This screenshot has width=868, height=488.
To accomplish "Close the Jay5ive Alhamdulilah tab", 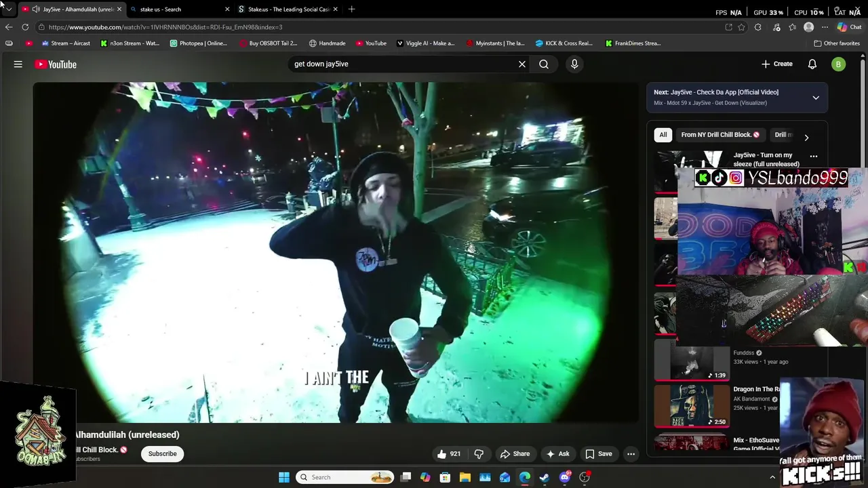I will point(119,9).
